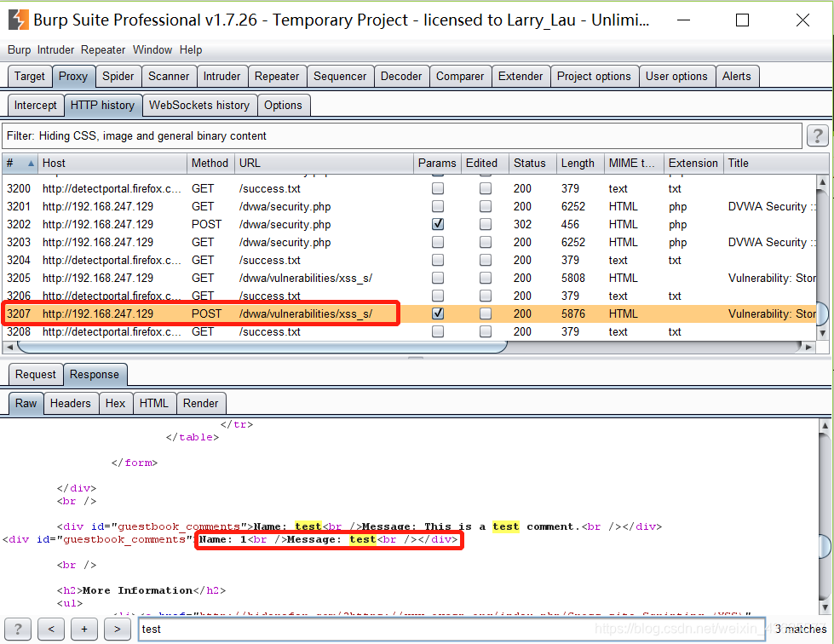Open the Alerts tab

click(737, 77)
